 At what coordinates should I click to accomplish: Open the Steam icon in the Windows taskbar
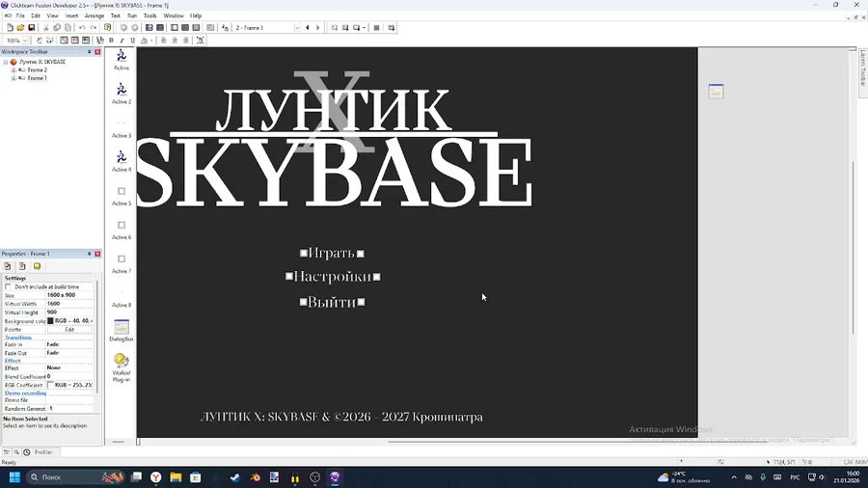[235, 477]
